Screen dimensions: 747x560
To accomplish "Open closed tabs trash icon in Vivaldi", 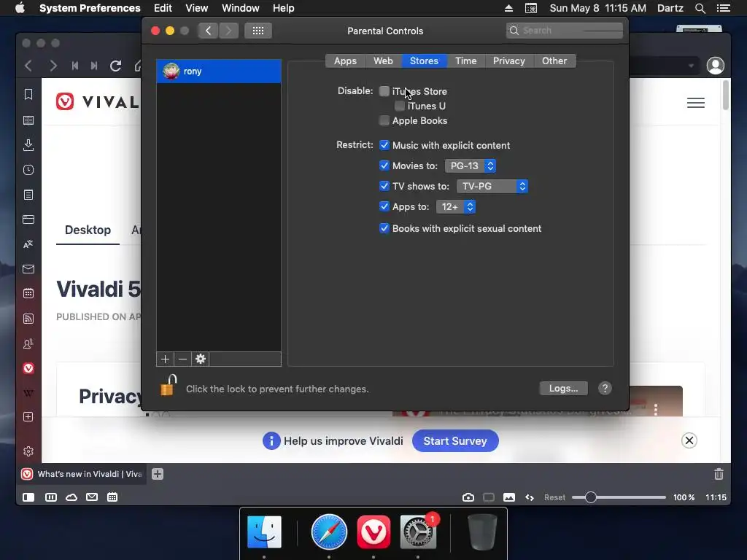I will pyautogui.click(x=719, y=474).
